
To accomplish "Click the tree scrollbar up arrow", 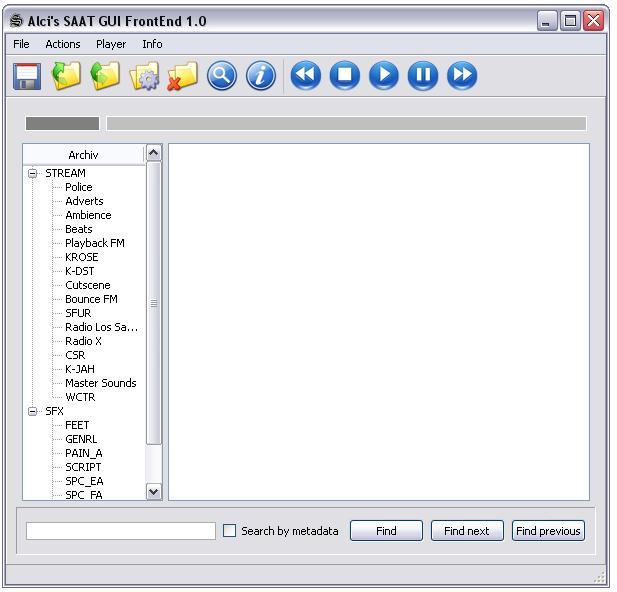I will coord(154,153).
